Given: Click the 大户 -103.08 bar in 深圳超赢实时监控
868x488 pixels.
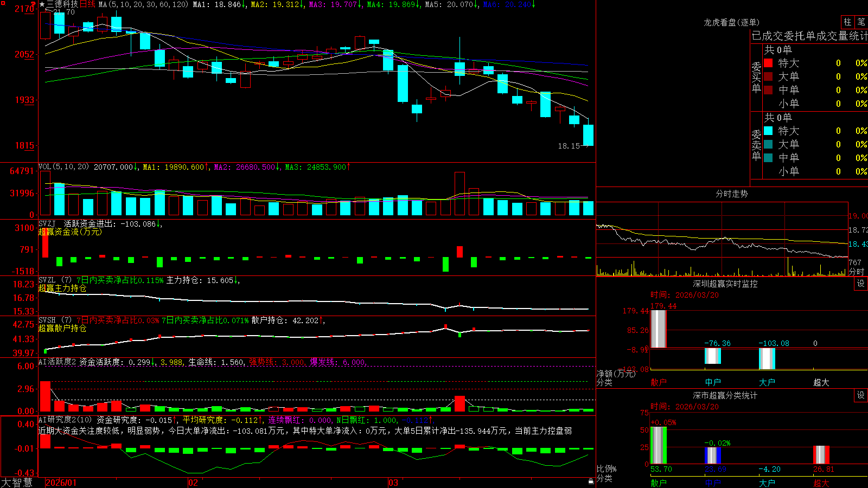Looking at the screenshot, I should pos(767,358).
